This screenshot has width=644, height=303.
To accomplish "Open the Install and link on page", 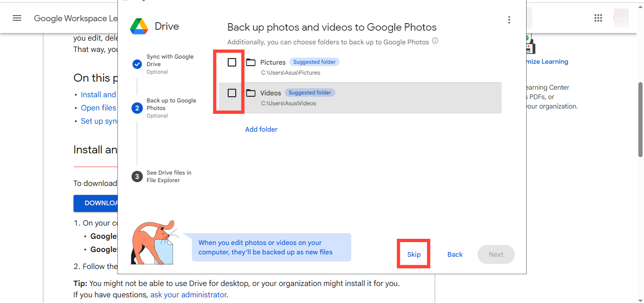I will (98, 94).
